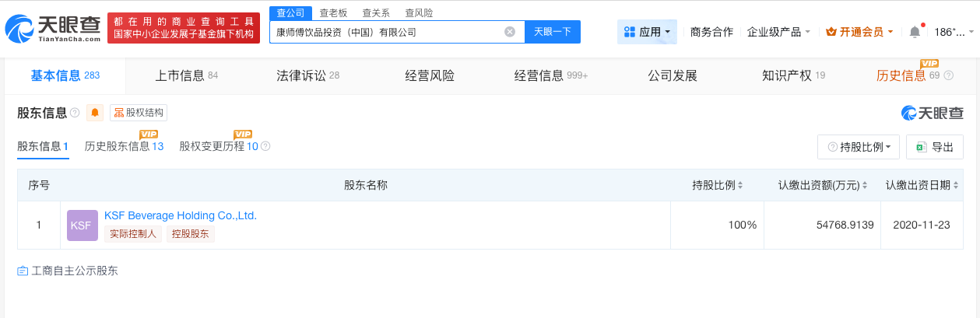Open 股权变更历程 10 sub-tab
Viewport: 980px width, 318px height.
219,145
